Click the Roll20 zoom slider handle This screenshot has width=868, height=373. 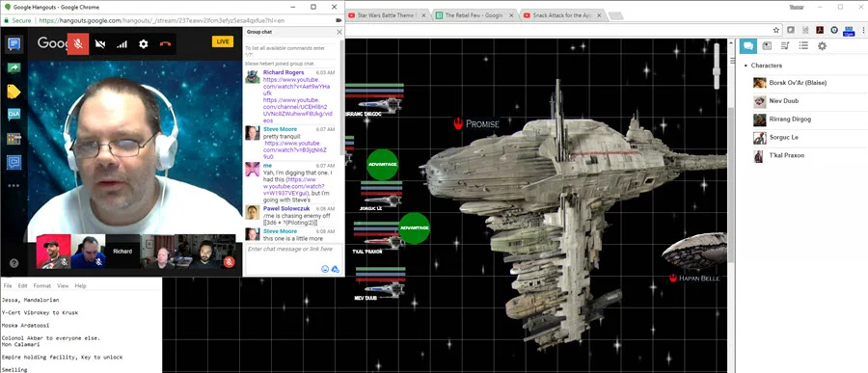(x=717, y=70)
